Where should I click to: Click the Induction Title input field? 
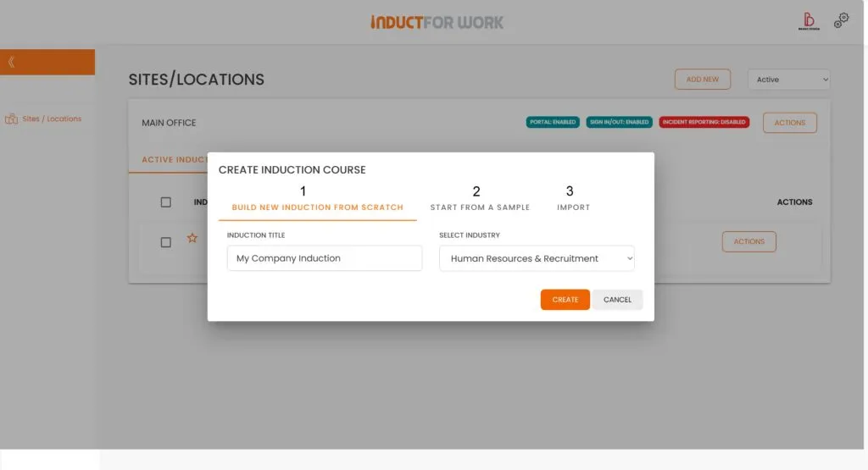coord(325,258)
